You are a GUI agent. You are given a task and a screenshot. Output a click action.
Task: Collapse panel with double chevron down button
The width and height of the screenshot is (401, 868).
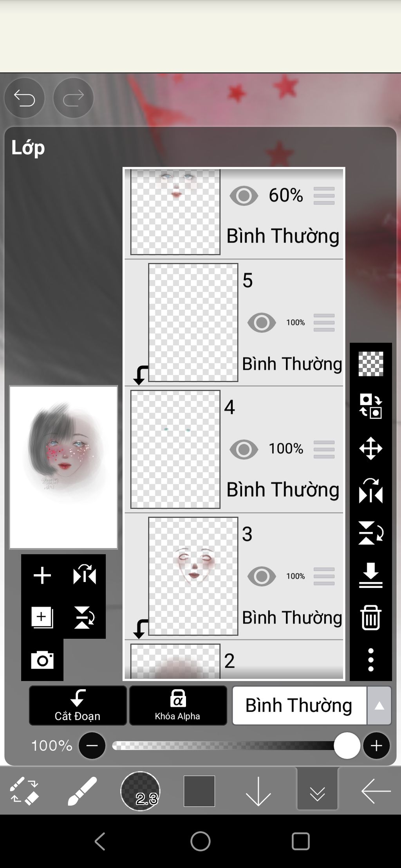(317, 791)
